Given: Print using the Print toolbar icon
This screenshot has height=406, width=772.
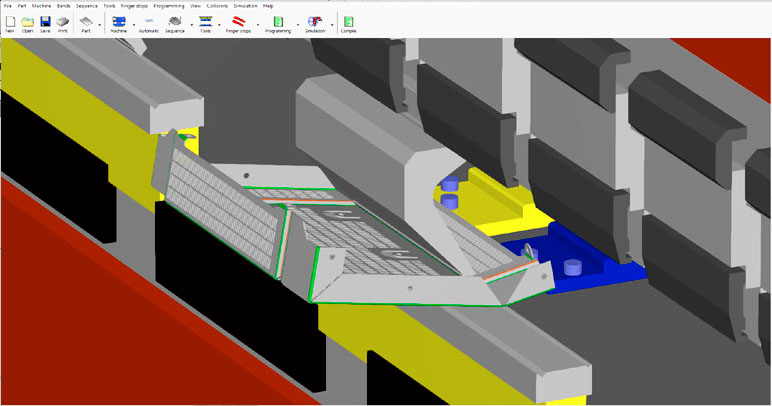Looking at the screenshot, I should (63, 23).
